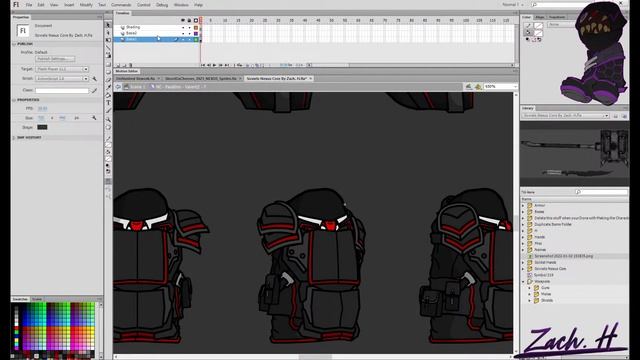
Task: Click the New Layer icon under timeline layers
Action: point(118,65)
